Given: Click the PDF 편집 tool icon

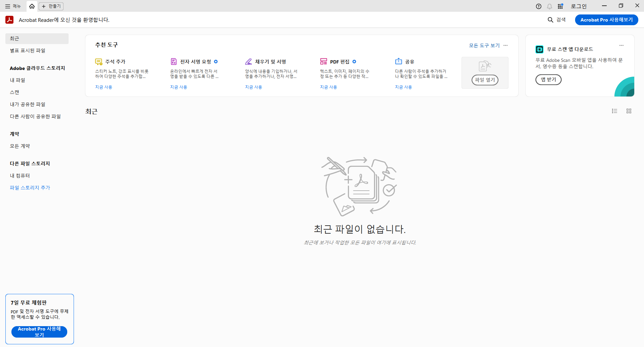Looking at the screenshot, I should pyautogui.click(x=323, y=62).
